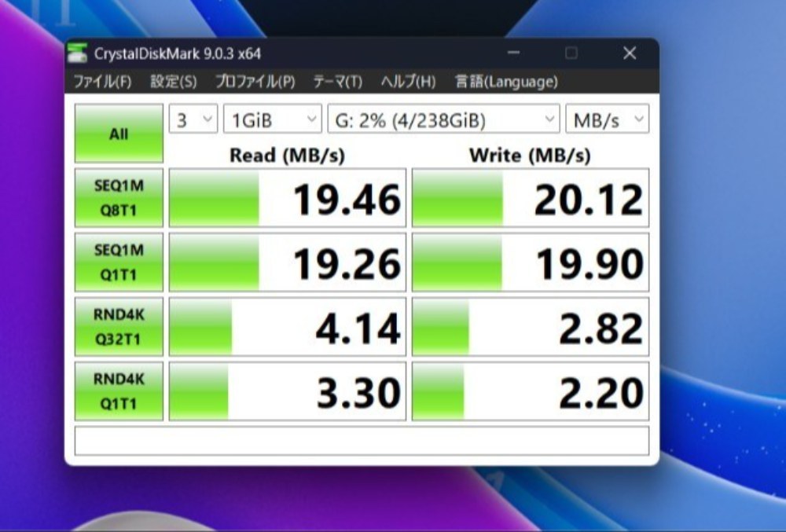
Task: Open the 設定(S) menu
Action: click(x=174, y=81)
